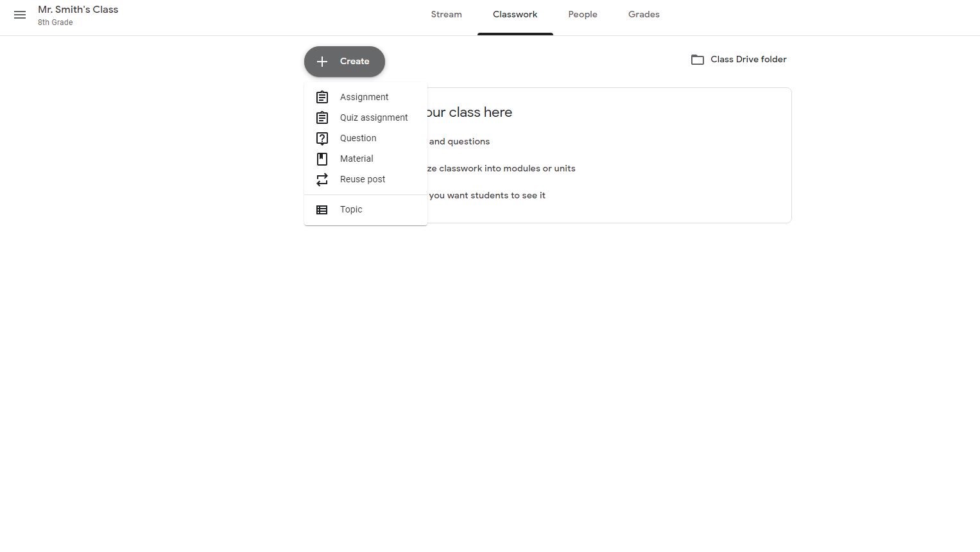Select Material from the Create menu
Viewport: 980px width, 552px height.
click(356, 159)
